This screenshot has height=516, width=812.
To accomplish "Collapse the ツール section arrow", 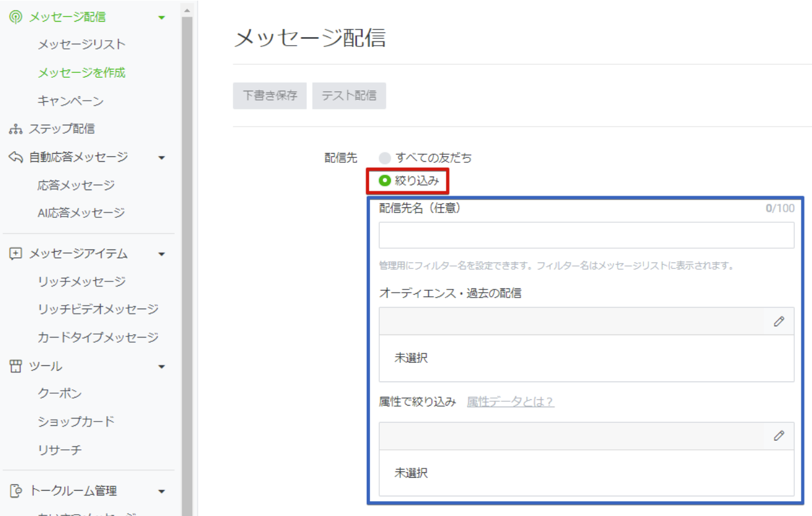I will tap(162, 367).
